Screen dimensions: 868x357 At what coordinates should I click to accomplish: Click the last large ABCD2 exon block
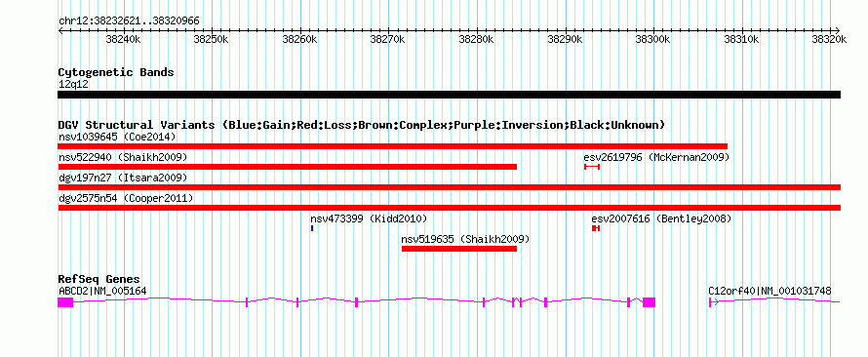pos(650,302)
